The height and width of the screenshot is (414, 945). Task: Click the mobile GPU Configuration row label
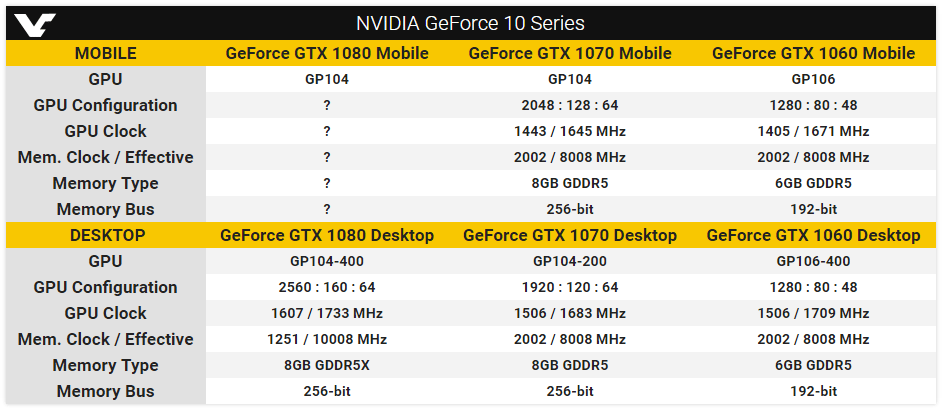[105, 105]
